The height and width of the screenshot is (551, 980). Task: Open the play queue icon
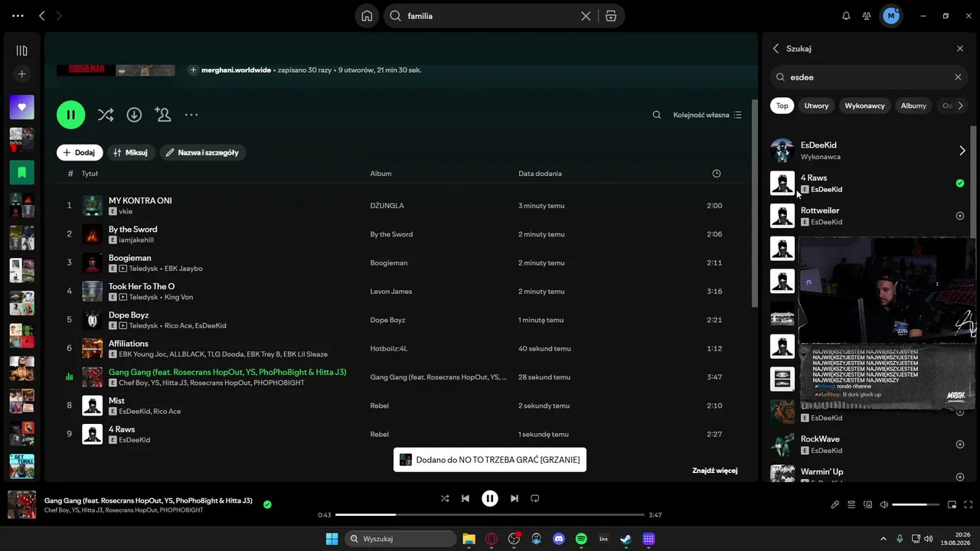851,505
